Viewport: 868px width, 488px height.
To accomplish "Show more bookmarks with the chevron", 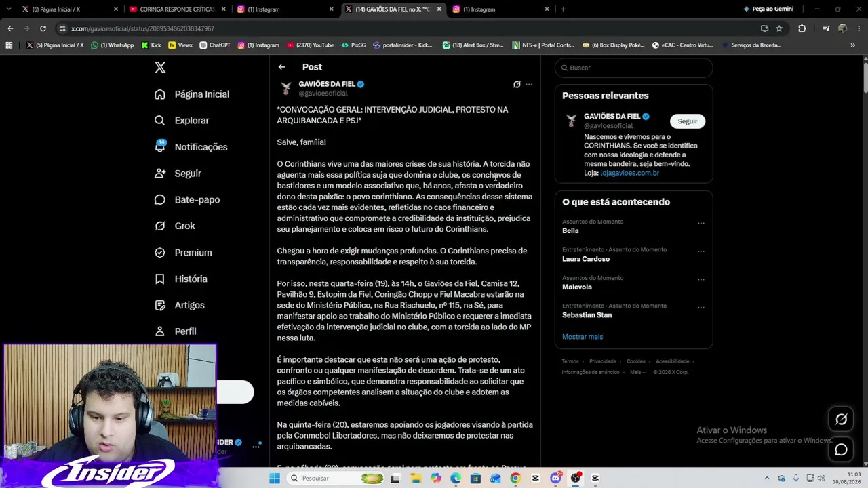I will [x=852, y=45].
